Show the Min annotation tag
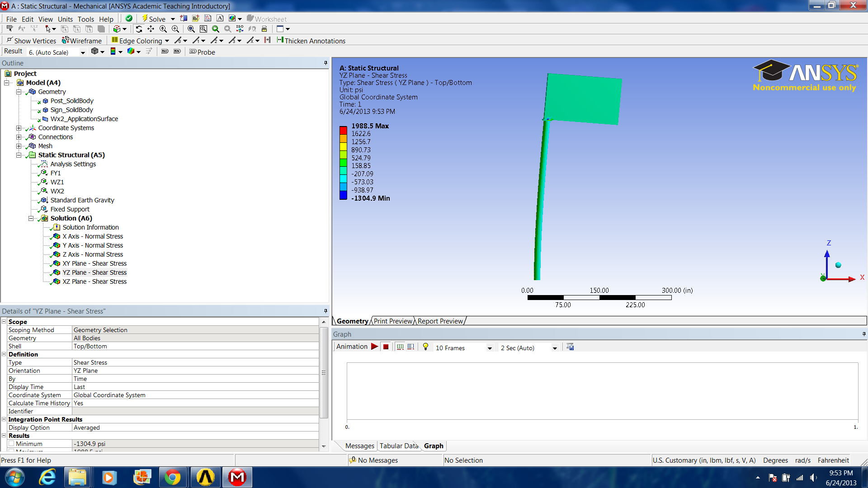Screen dimensions: 868x488 (177, 52)
